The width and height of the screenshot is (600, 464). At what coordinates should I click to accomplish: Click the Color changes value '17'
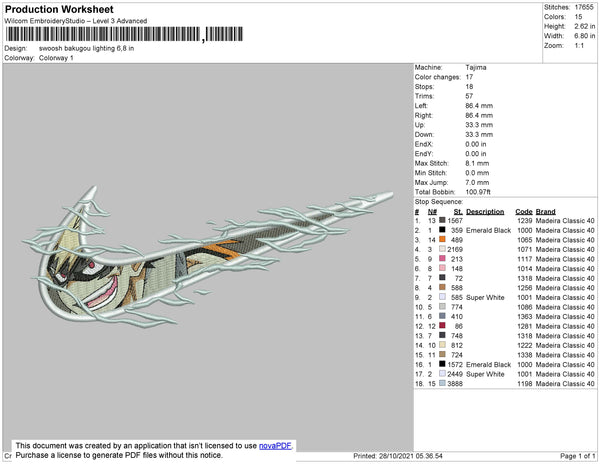click(x=469, y=77)
